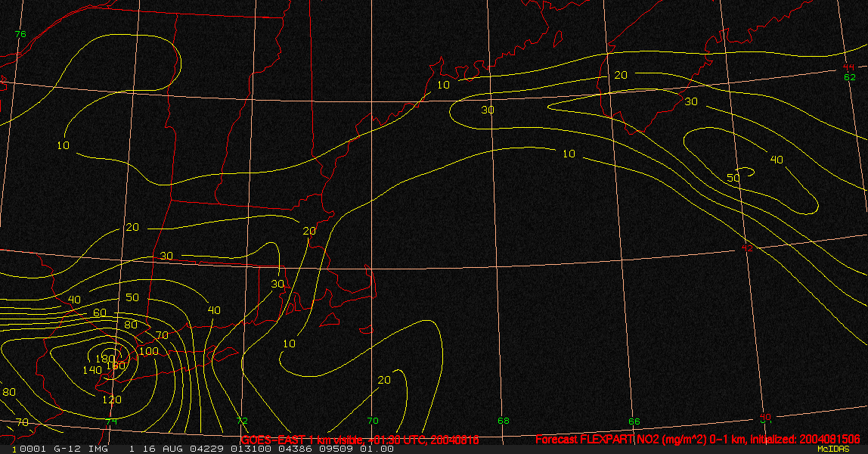
Task: Click the 0001 frame number in status line
Action: click(x=33, y=449)
